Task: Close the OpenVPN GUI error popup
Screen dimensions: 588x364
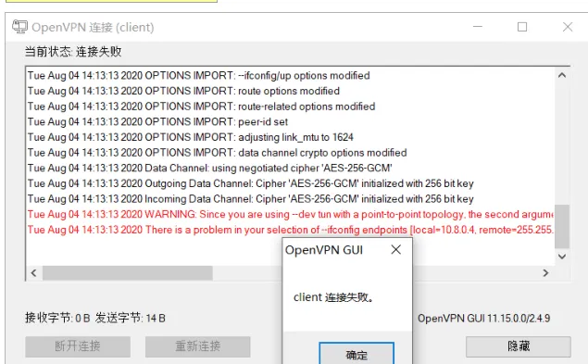Action: 396,249
